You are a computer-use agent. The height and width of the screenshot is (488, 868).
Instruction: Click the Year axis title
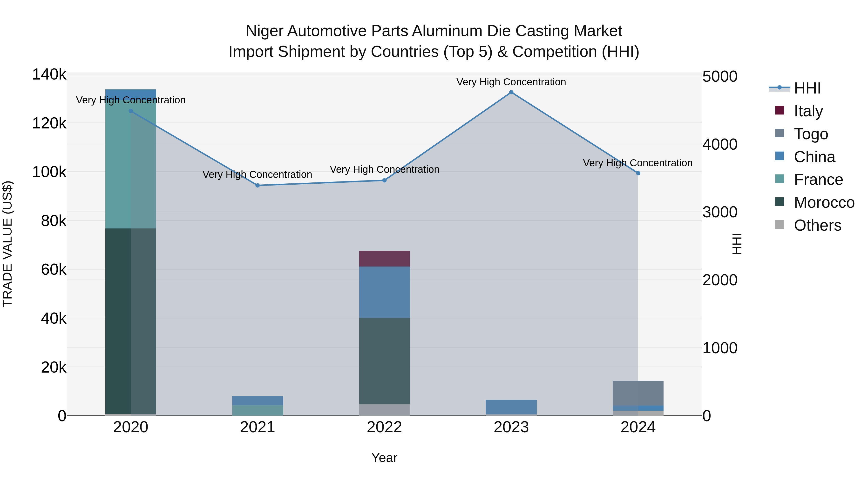click(x=385, y=458)
